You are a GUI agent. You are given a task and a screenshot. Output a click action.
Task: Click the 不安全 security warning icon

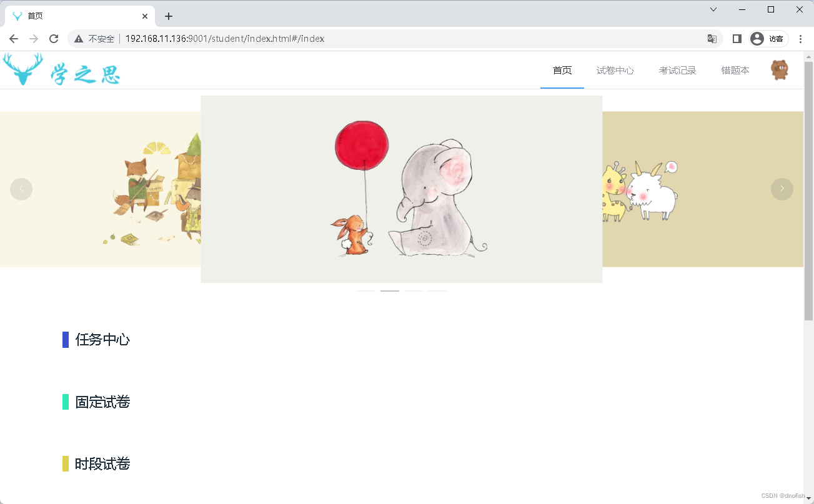click(78, 38)
